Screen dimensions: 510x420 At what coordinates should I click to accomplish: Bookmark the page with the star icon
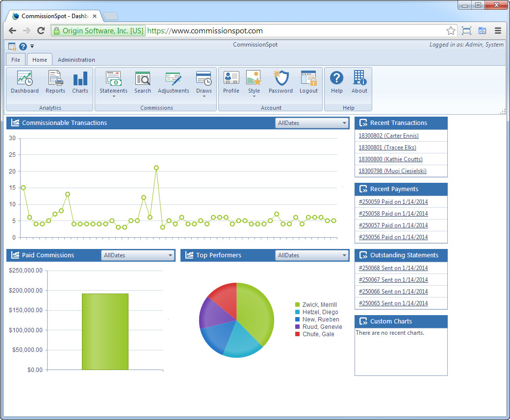[x=451, y=30]
